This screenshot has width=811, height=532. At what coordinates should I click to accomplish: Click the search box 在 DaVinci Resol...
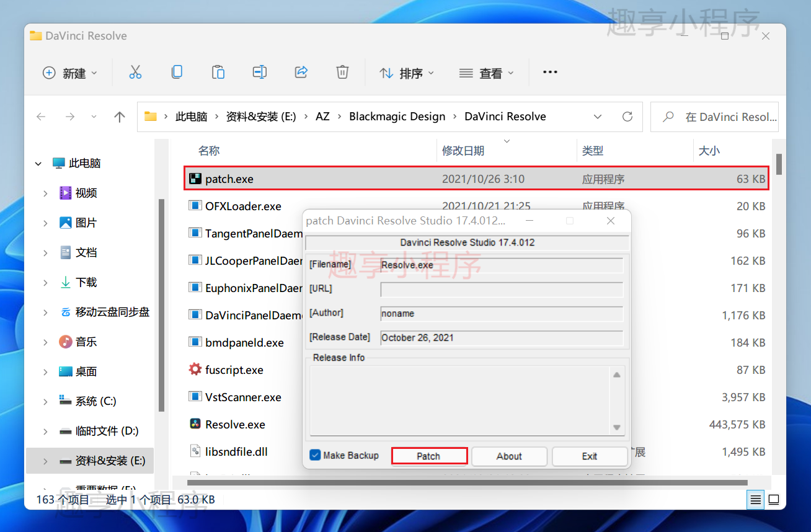coord(714,117)
